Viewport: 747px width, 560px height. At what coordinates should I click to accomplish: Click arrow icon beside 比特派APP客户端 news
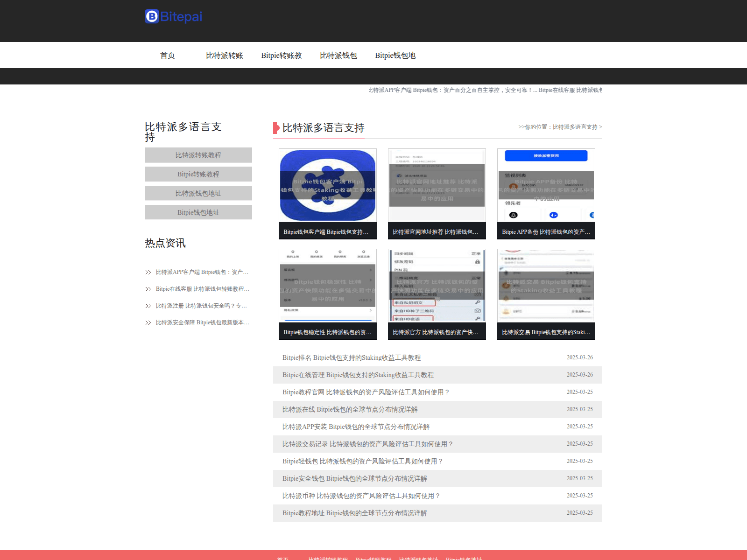[x=148, y=273]
